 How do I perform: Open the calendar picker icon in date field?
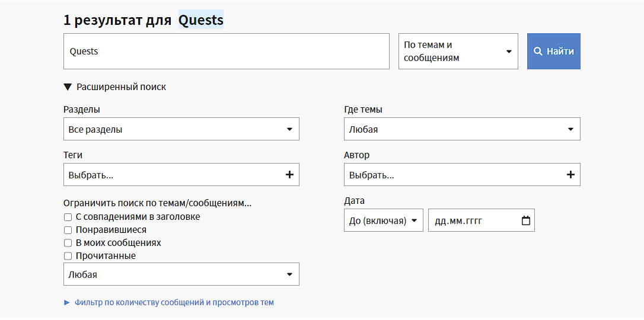(525, 220)
